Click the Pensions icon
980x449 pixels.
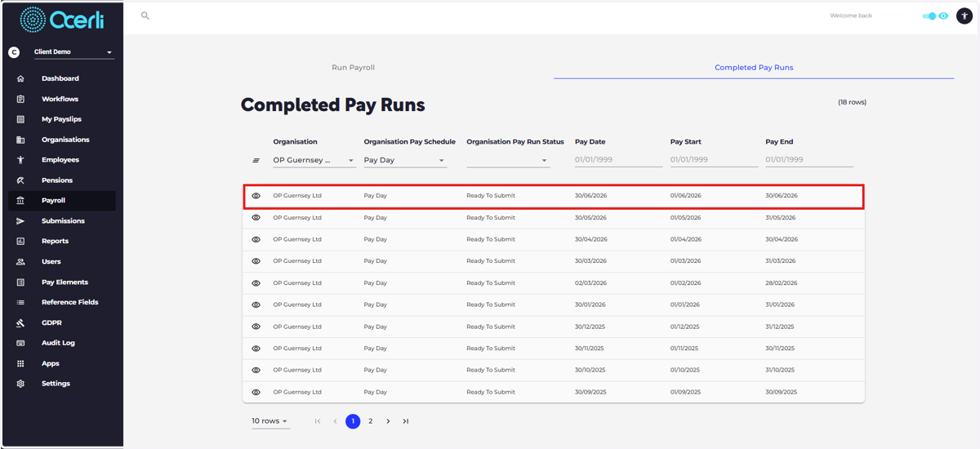coord(20,180)
